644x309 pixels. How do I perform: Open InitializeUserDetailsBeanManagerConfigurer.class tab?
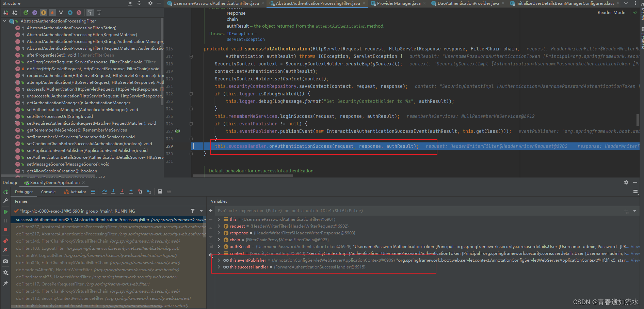pyautogui.click(x=565, y=3)
